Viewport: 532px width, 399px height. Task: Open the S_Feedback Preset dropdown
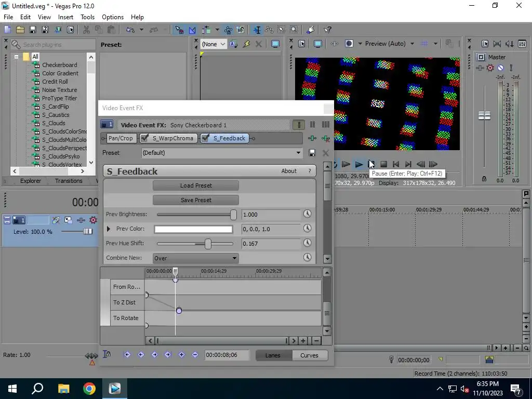point(222,153)
